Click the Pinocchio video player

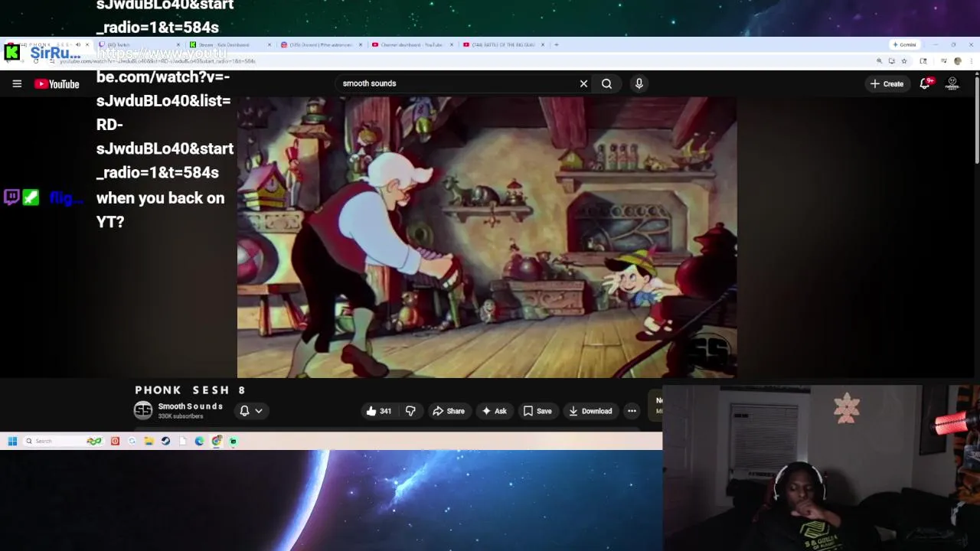pos(487,237)
